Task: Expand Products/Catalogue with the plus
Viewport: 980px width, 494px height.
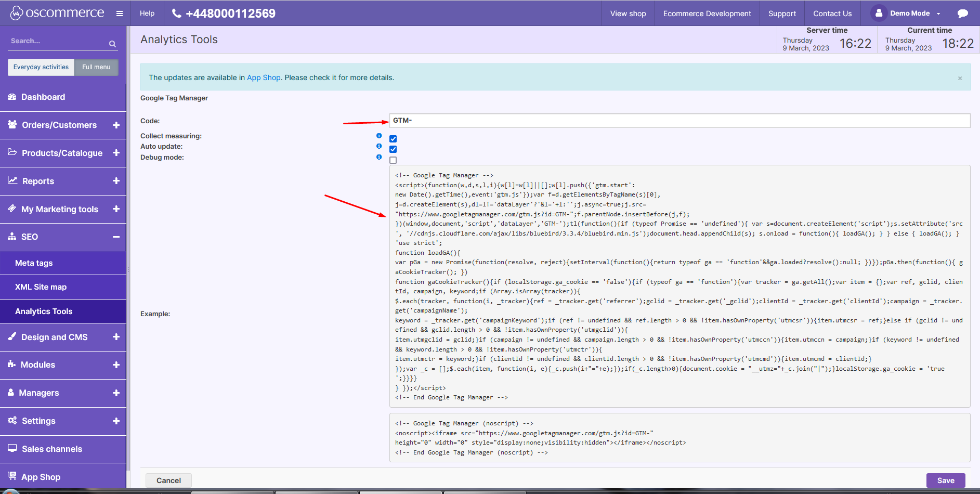Action: tap(116, 153)
